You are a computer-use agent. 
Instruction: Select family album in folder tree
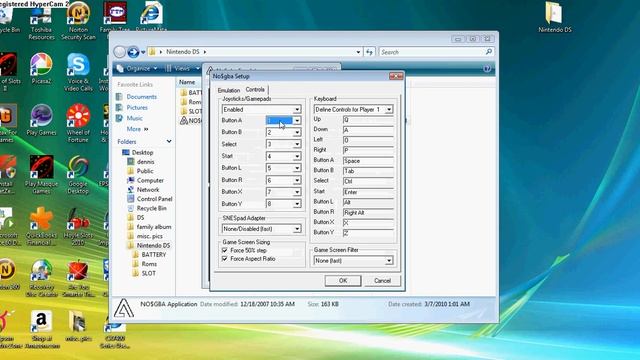154,227
